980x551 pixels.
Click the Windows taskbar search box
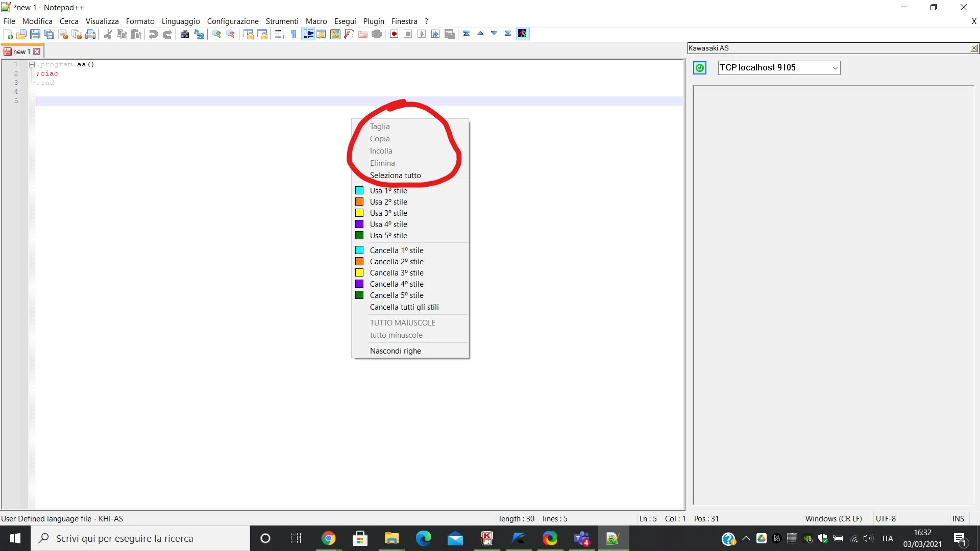140,538
